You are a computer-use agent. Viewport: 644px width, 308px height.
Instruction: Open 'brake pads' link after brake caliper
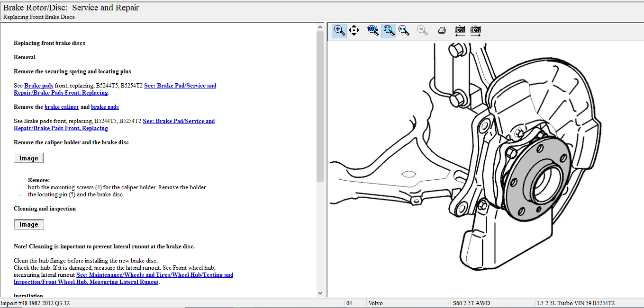pyautogui.click(x=105, y=107)
